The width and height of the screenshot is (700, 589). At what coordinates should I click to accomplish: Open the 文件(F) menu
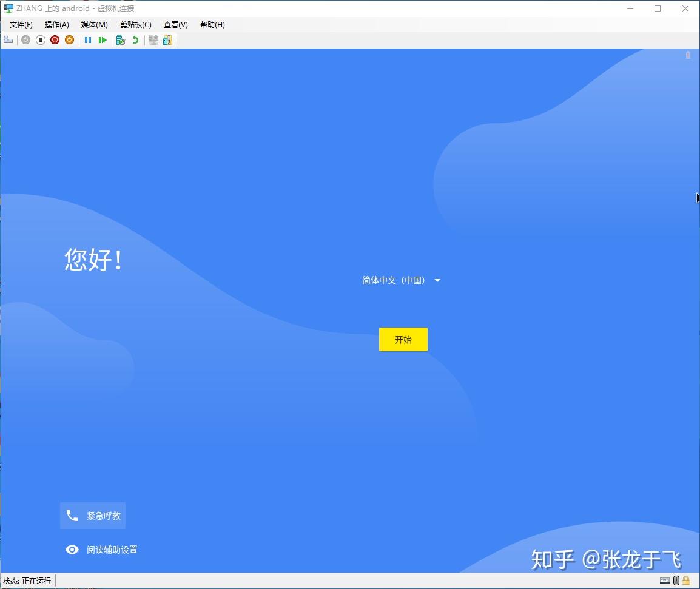pos(21,24)
